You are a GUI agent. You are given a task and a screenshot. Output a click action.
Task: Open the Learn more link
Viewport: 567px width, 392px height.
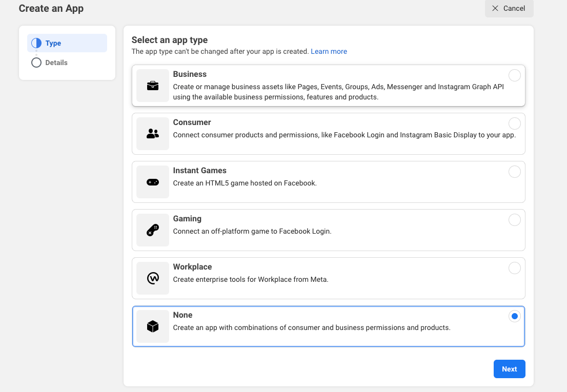tap(329, 51)
